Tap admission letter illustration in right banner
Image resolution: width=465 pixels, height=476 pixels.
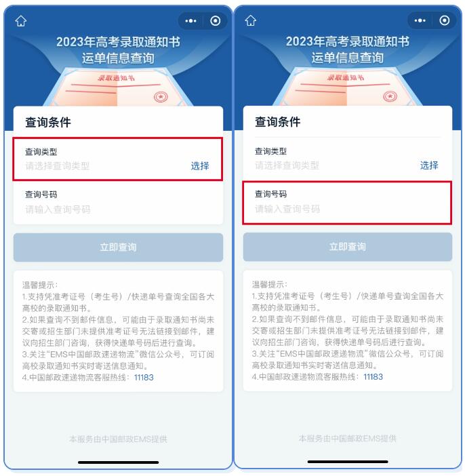coord(347,87)
